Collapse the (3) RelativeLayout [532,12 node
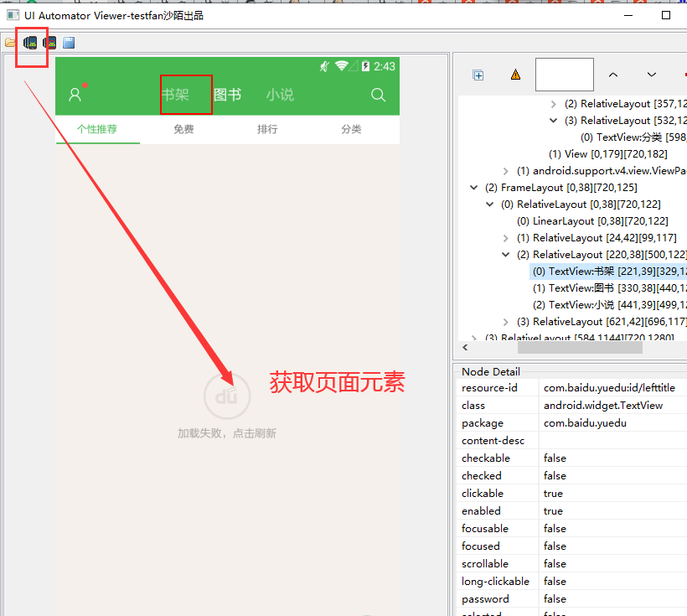This screenshot has height=616, width=687. click(553, 121)
